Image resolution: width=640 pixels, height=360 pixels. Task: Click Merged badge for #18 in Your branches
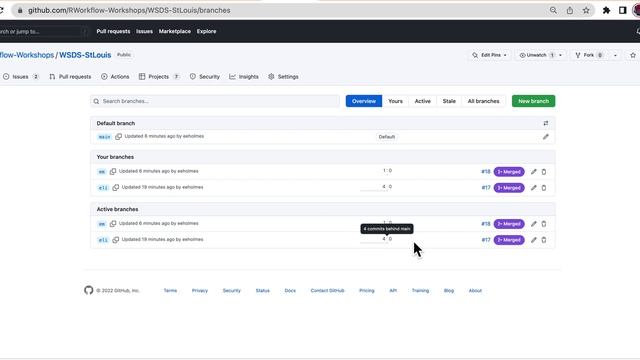(x=509, y=172)
